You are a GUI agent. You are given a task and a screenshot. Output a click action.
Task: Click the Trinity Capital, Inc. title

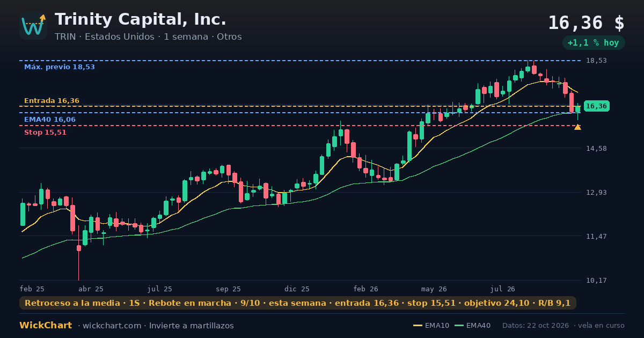click(141, 20)
